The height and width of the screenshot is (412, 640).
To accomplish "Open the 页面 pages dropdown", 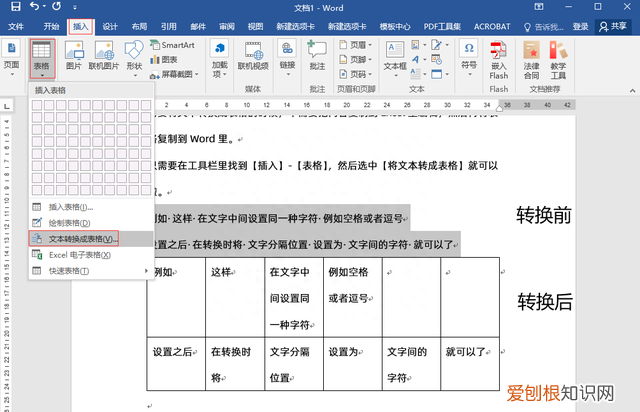I will click(11, 58).
